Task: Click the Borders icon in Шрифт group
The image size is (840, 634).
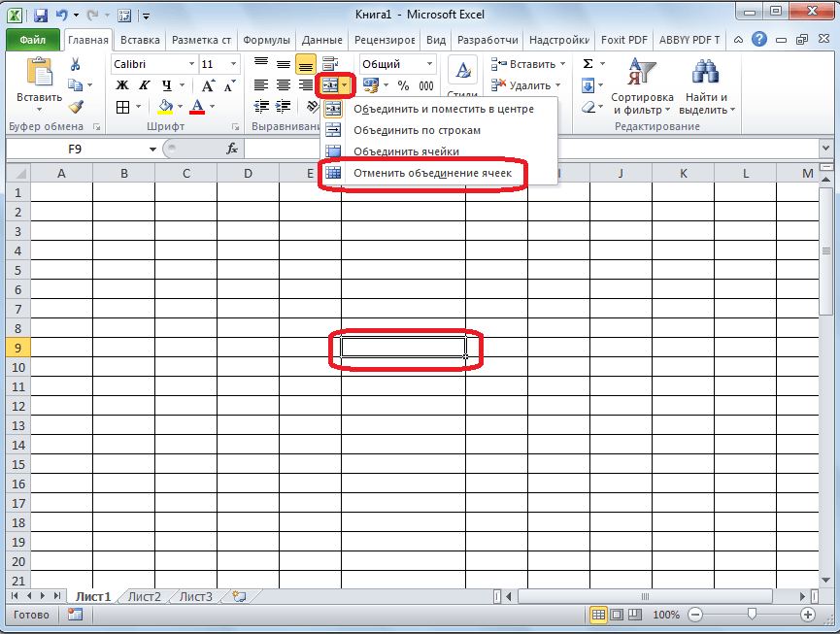Action: click(x=122, y=107)
